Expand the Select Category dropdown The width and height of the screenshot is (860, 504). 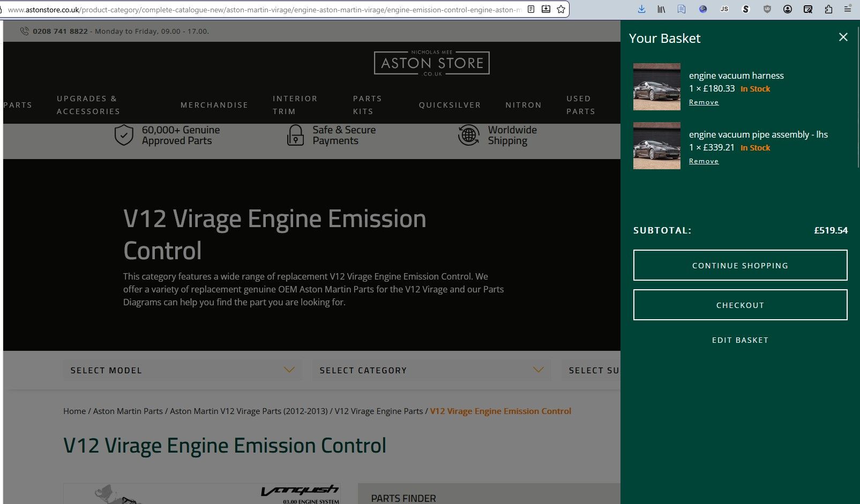point(431,370)
